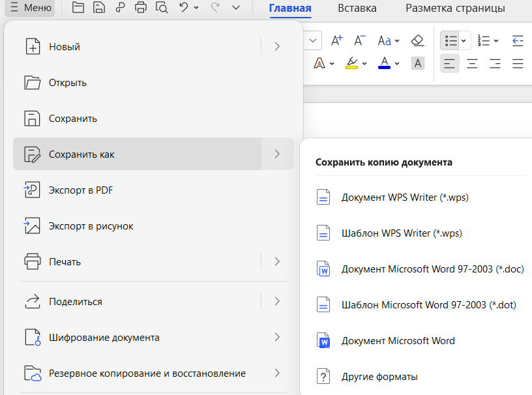Viewport: 532px width, 395px height.
Task: Toggle center alignment button
Action: [x=472, y=63]
